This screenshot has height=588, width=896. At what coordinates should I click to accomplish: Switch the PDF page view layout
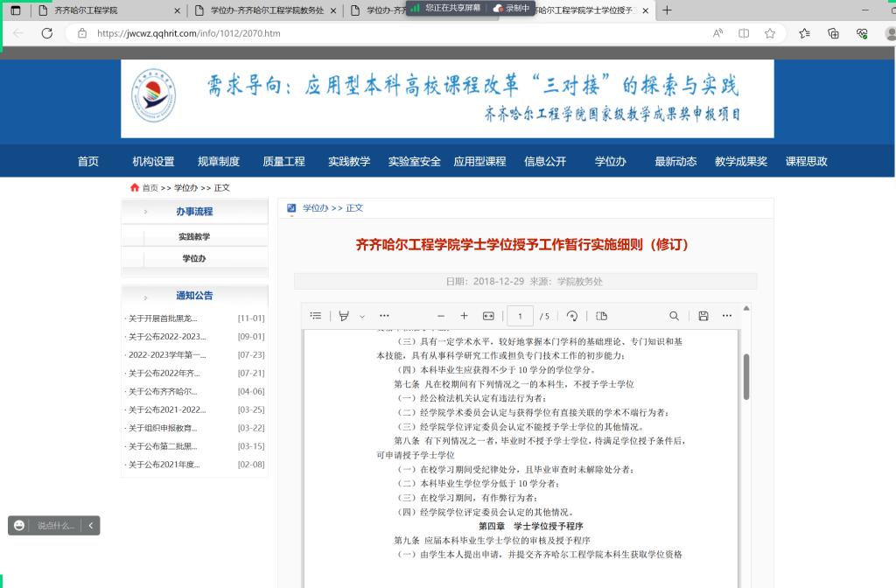[601, 316]
